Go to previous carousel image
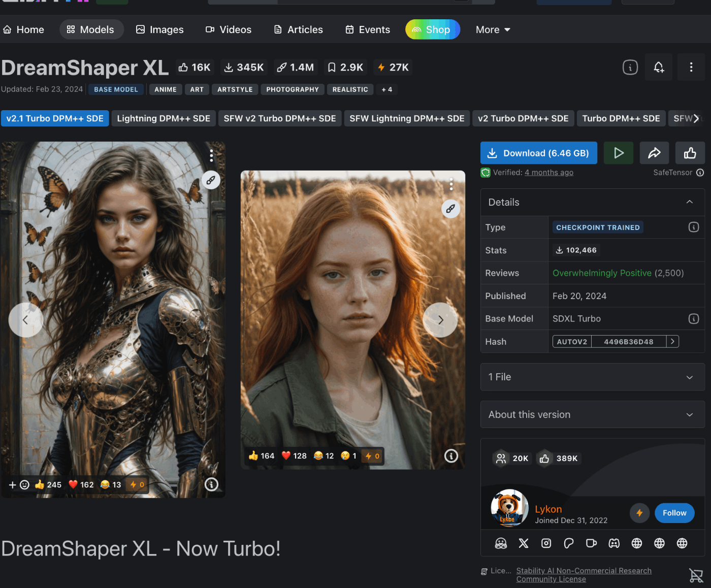The width and height of the screenshot is (711, 588). pyautogui.click(x=25, y=320)
